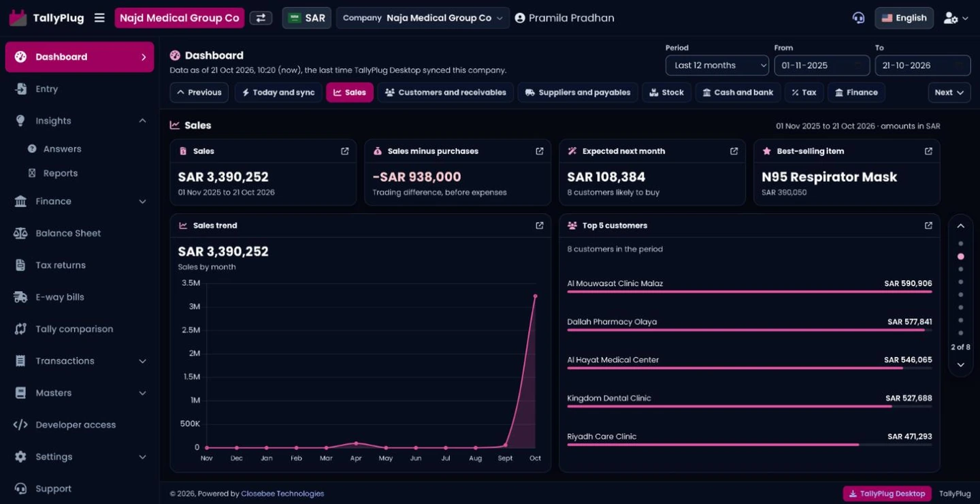The width and height of the screenshot is (980, 504).
Task: Click Riyadh Care Clinic progress bar
Action: (749, 445)
